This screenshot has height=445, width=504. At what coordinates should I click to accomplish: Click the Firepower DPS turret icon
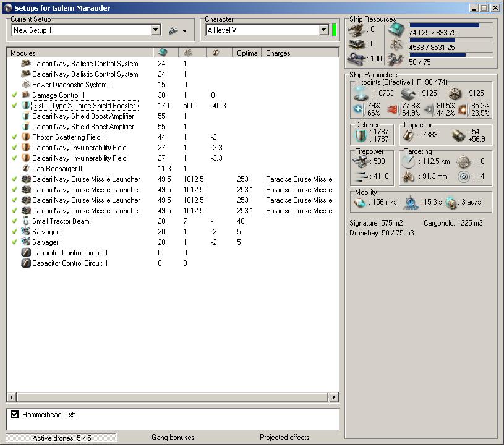click(361, 161)
